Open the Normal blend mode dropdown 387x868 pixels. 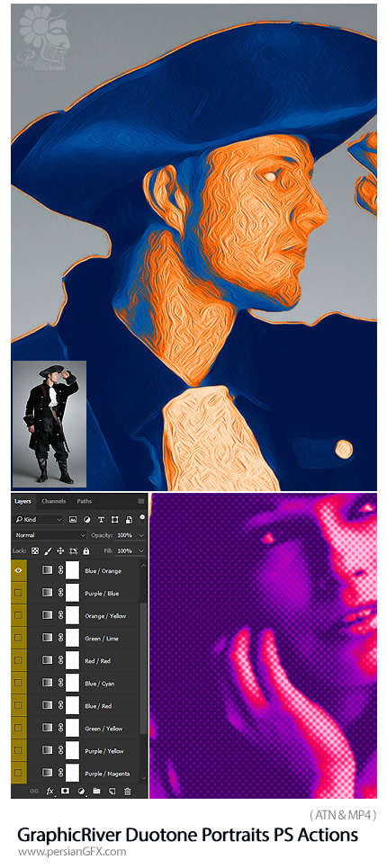tap(49, 535)
